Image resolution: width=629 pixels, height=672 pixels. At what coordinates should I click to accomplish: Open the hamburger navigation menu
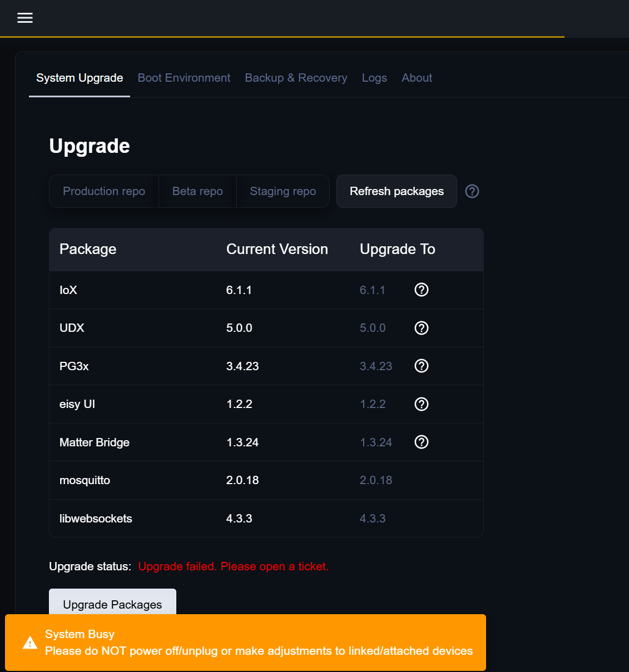point(25,18)
